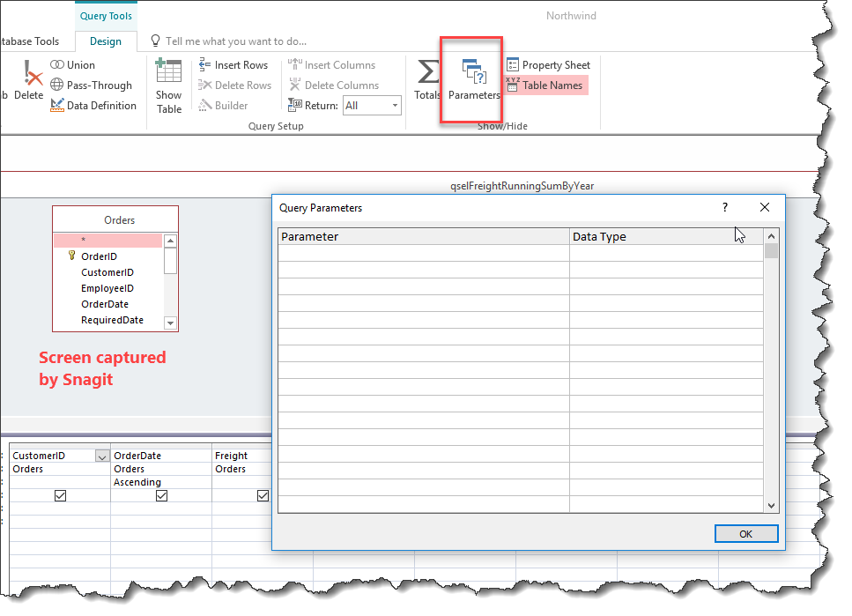This screenshot has width=852, height=616.
Task: Select EmployeeID in the Orders list
Action: (x=107, y=288)
